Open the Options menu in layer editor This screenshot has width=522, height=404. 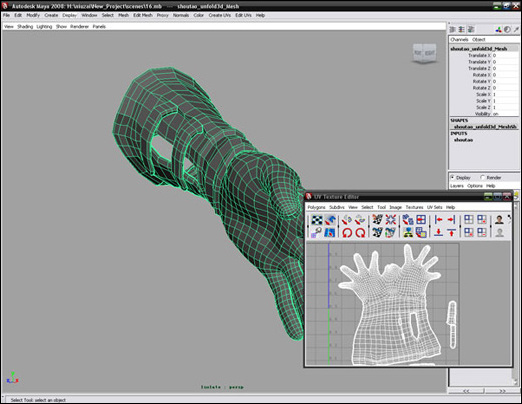tap(475, 186)
